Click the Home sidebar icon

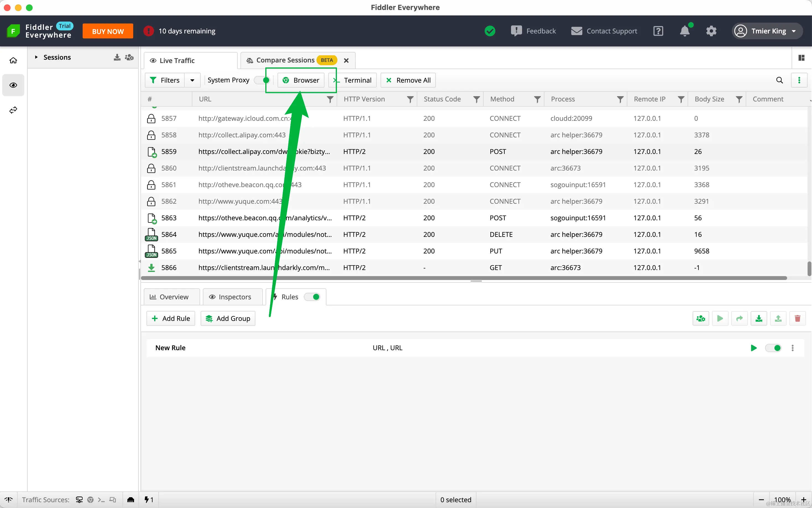pos(13,61)
